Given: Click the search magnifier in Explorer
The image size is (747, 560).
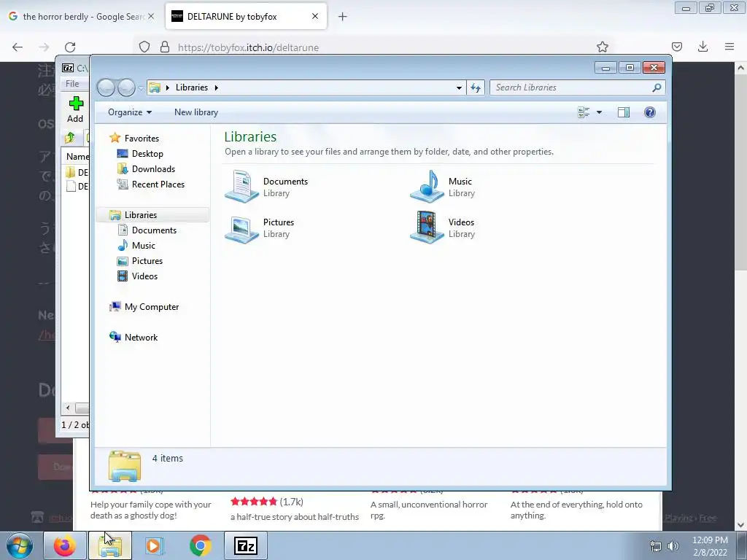Looking at the screenshot, I should coord(657,87).
